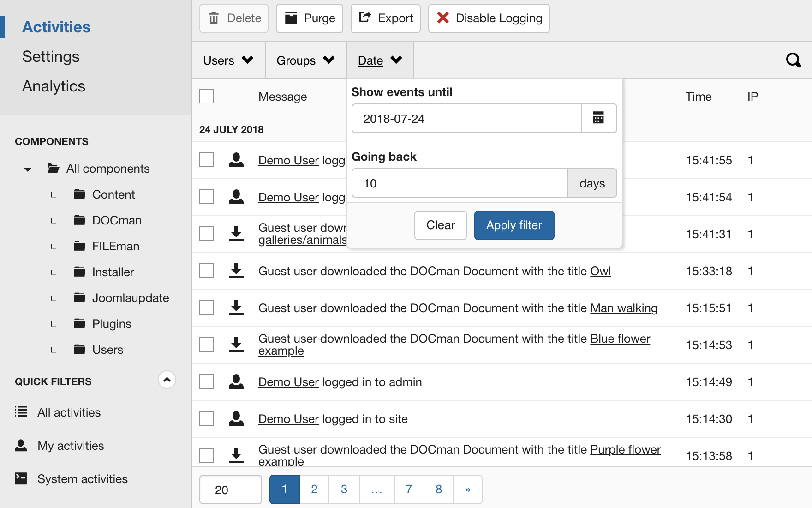Show All activities list filter
This screenshot has width=812, height=508.
[69, 412]
